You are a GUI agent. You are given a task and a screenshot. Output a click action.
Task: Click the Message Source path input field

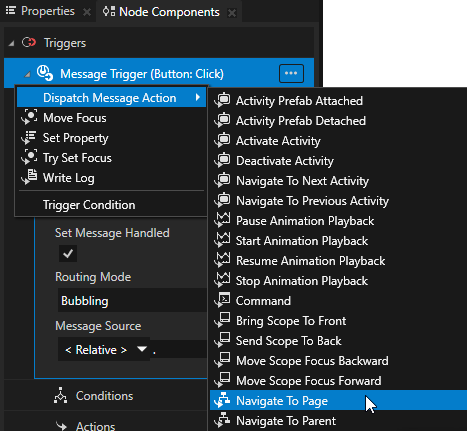click(x=179, y=349)
